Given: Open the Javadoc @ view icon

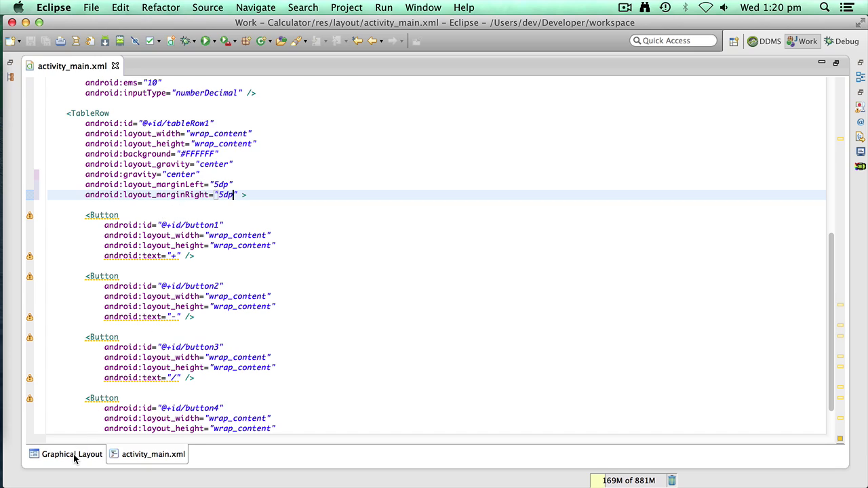Looking at the screenshot, I should [x=860, y=122].
